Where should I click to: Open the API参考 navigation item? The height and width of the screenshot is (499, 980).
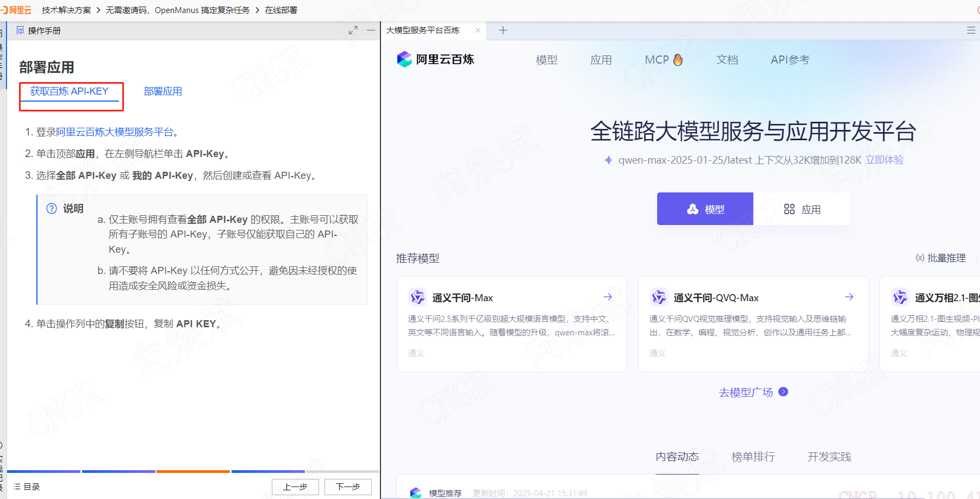tap(790, 60)
